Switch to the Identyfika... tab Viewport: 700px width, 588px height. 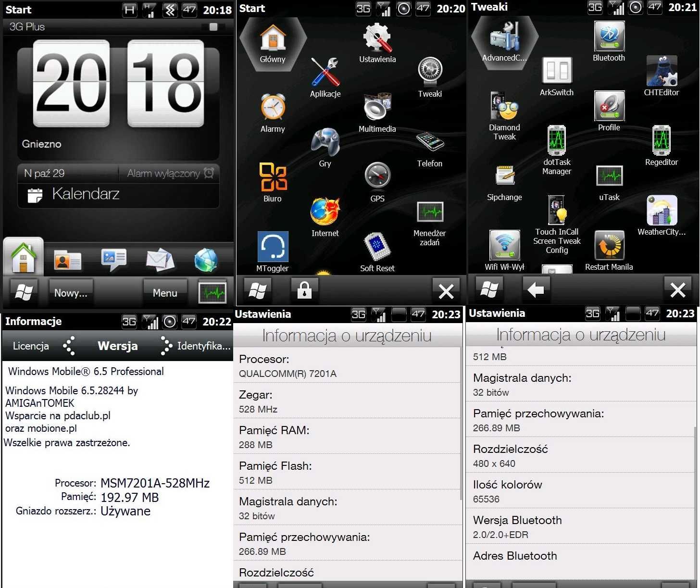(204, 346)
